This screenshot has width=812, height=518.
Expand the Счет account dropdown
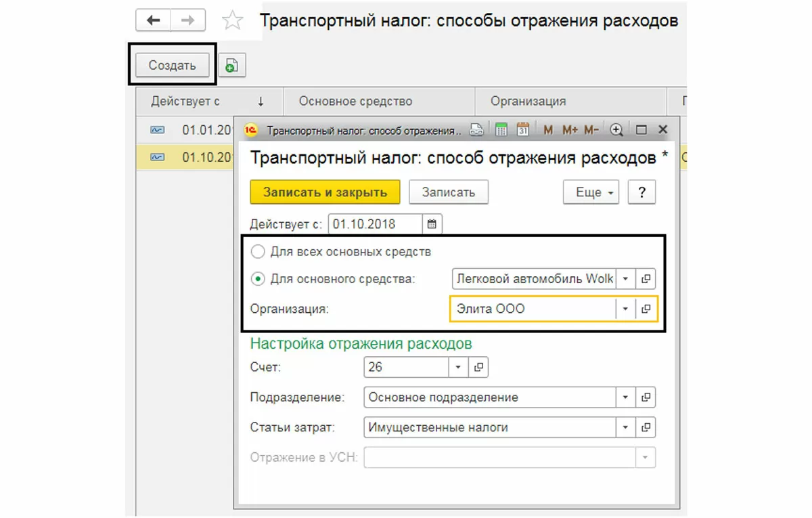458,367
